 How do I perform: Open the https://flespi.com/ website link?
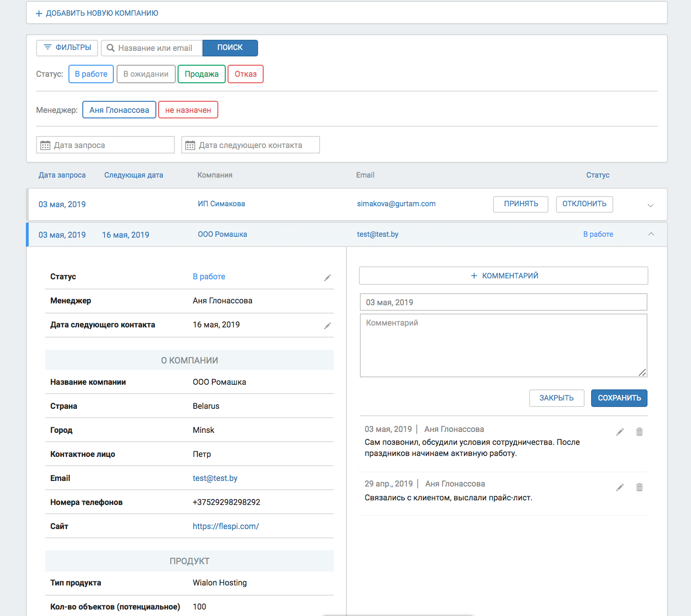coord(226,526)
